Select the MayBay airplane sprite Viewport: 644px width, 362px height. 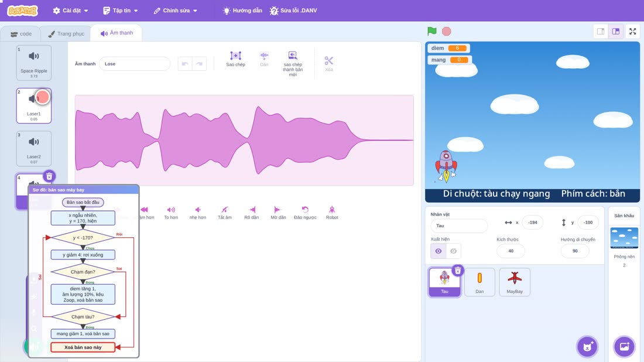pos(515,282)
